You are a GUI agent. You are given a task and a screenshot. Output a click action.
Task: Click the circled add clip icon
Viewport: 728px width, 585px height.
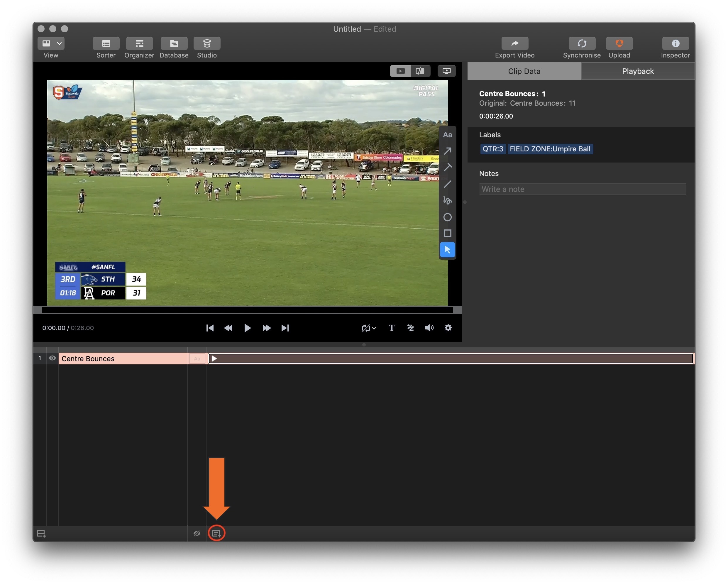[x=216, y=534]
